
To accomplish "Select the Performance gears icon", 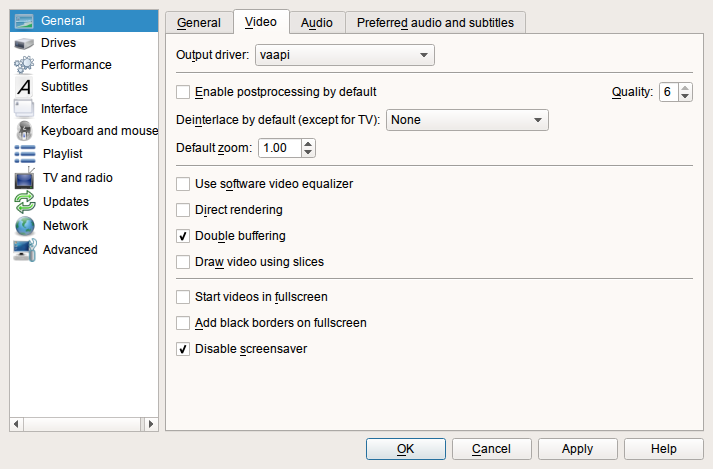I will tap(24, 65).
